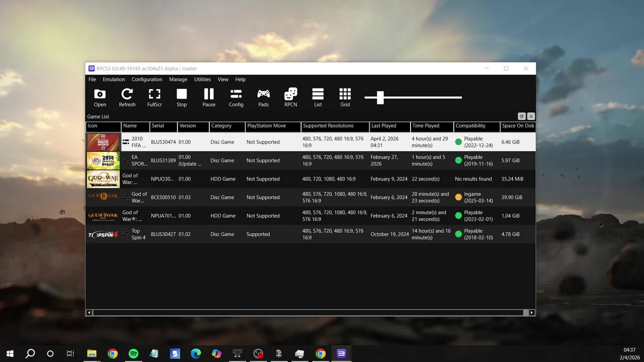This screenshot has height=362, width=644.
Task: Click the October 19, 2024 date cell
Action: pos(390,234)
